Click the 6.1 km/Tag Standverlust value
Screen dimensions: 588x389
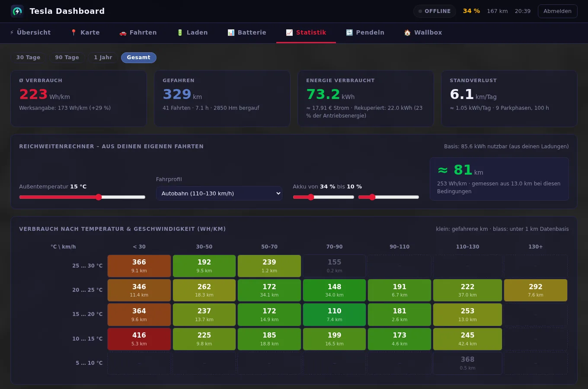(x=473, y=94)
